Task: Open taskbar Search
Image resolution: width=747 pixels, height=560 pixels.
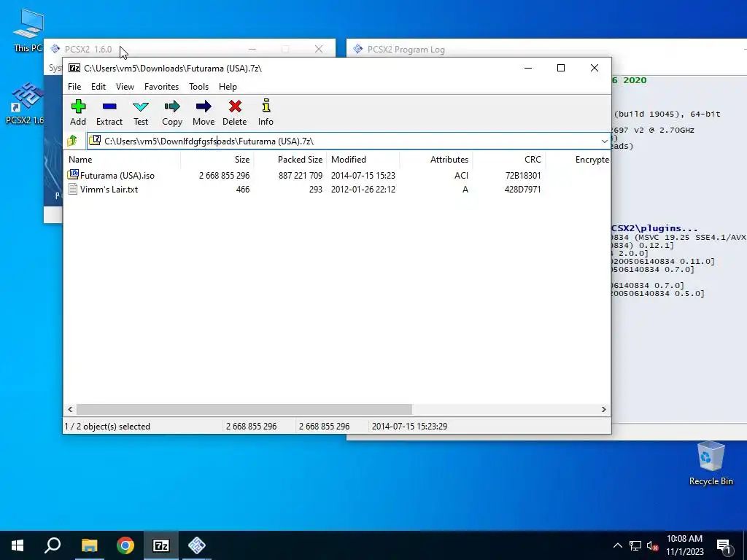Action: (53, 545)
